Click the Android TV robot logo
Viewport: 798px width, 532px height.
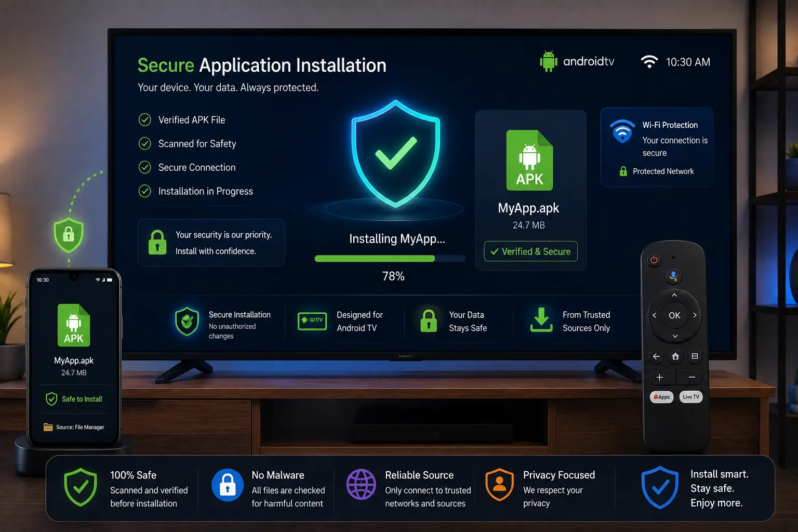click(548, 61)
